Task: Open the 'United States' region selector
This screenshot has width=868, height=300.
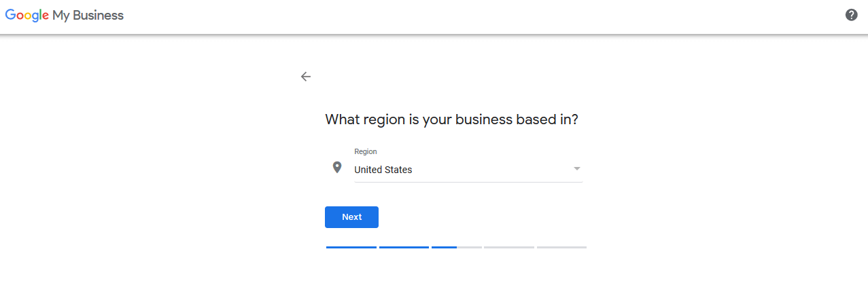Action: click(x=468, y=170)
